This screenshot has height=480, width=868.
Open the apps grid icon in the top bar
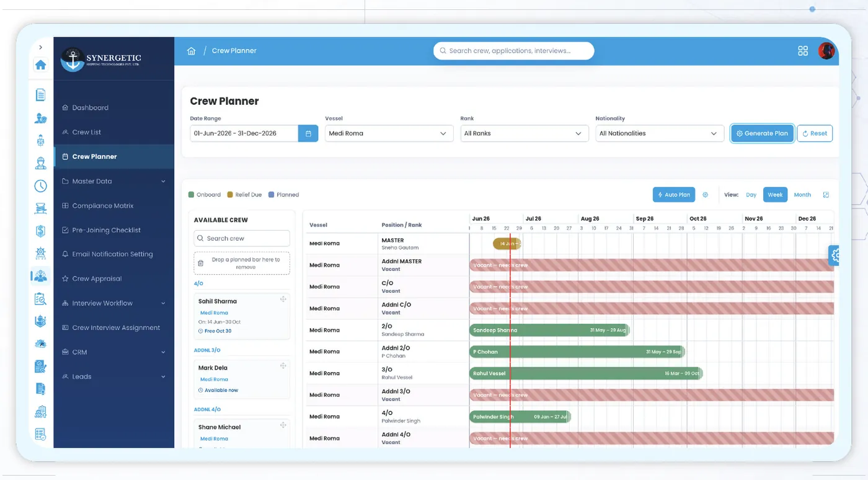(x=803, y=51)
